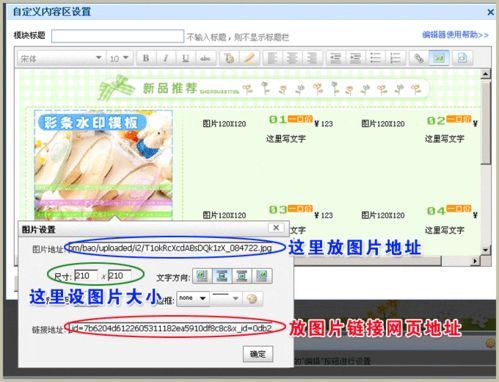Center align text in the editor

(292, 59)
